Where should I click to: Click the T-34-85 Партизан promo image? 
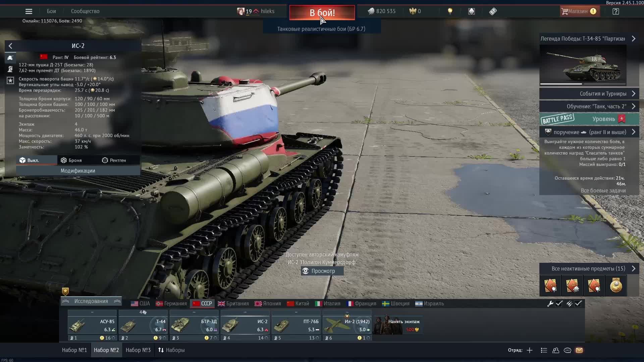(x=583, y=65)
